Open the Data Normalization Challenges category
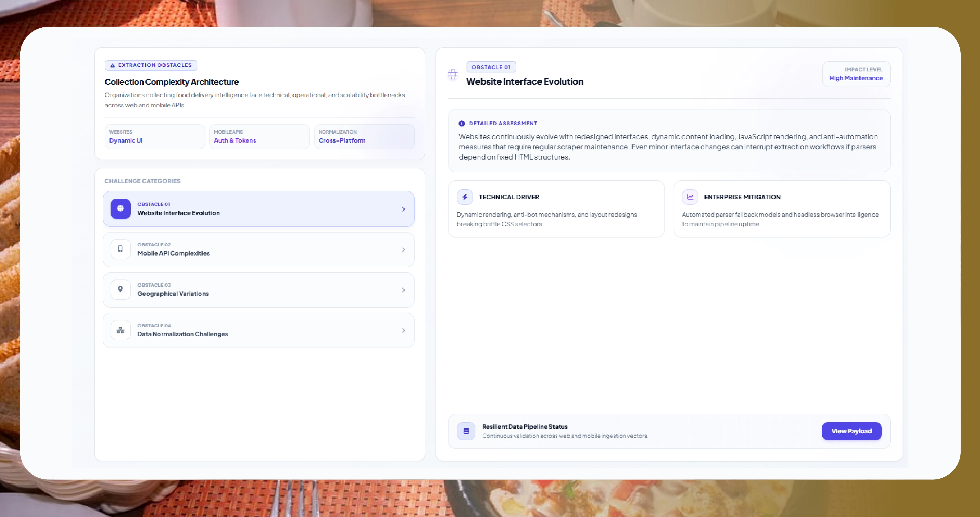This screenshot has width=980, height=517. click(259, 330)
